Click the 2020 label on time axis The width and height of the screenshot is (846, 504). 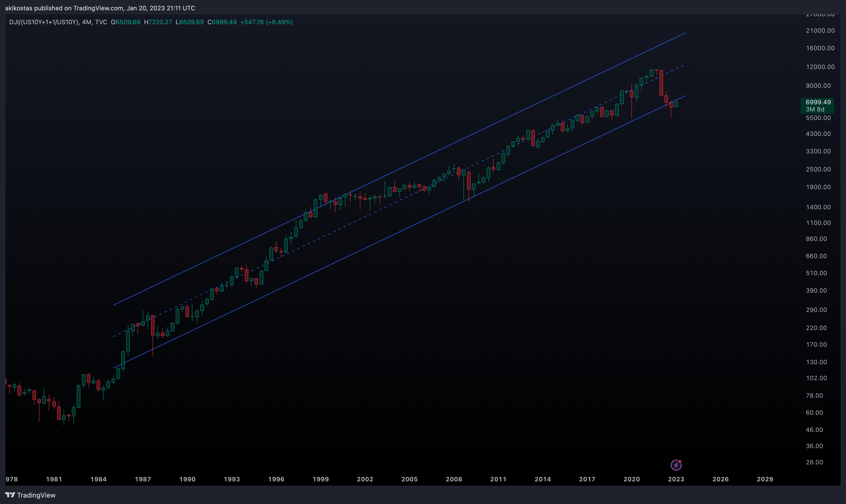tap(631, 479)
